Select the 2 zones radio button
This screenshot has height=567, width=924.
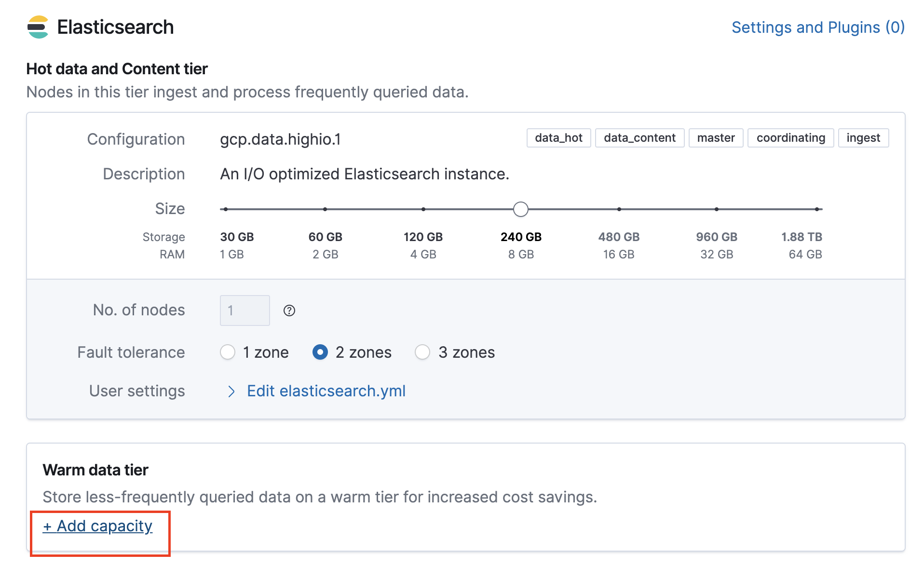tap(320, 352)
